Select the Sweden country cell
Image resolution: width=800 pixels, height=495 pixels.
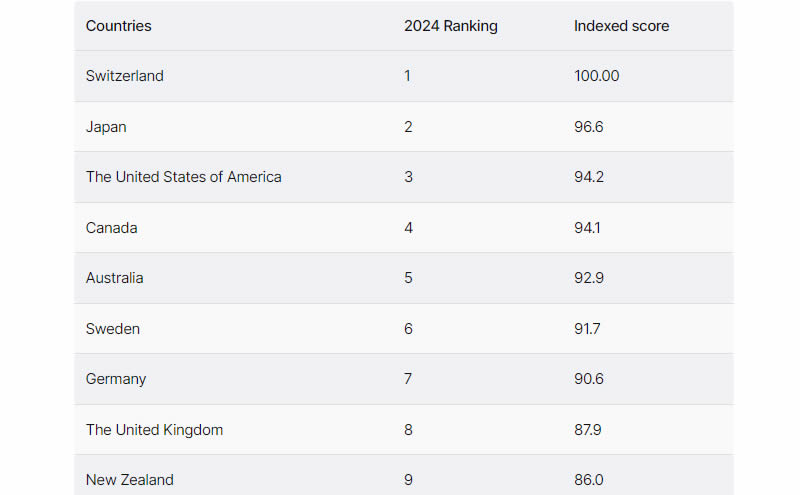click(113, 329)
